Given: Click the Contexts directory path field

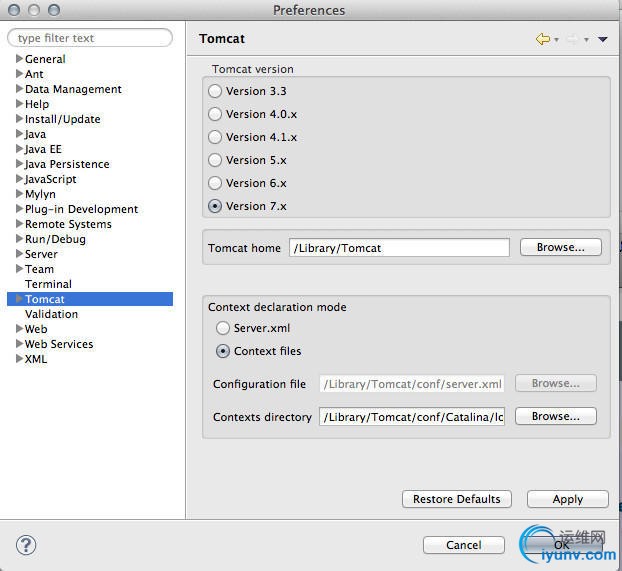Looking at the screenshot, I should point(412,417).
